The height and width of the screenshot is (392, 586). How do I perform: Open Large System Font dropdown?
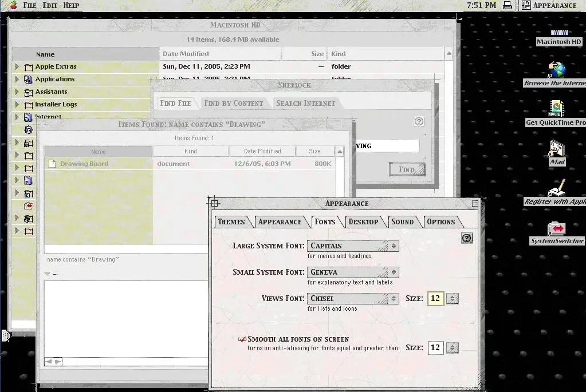coord(353,246)
